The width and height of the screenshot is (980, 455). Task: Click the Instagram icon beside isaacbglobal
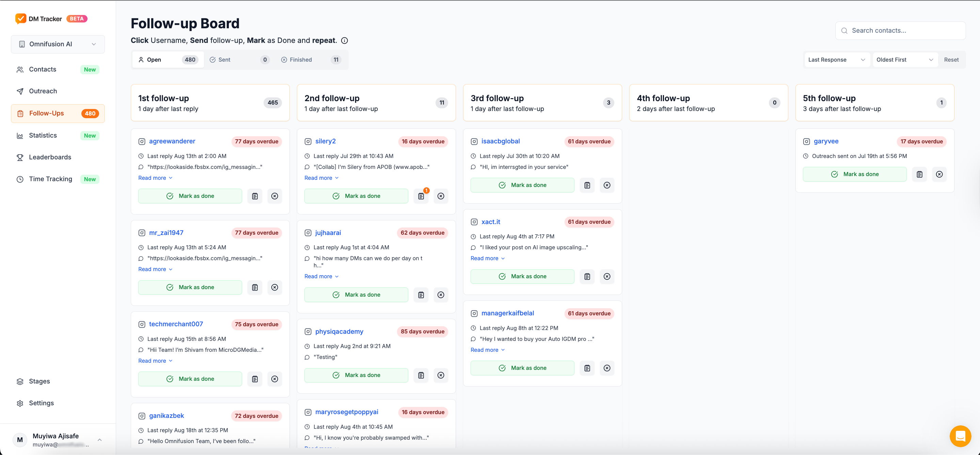click(474, 141)
